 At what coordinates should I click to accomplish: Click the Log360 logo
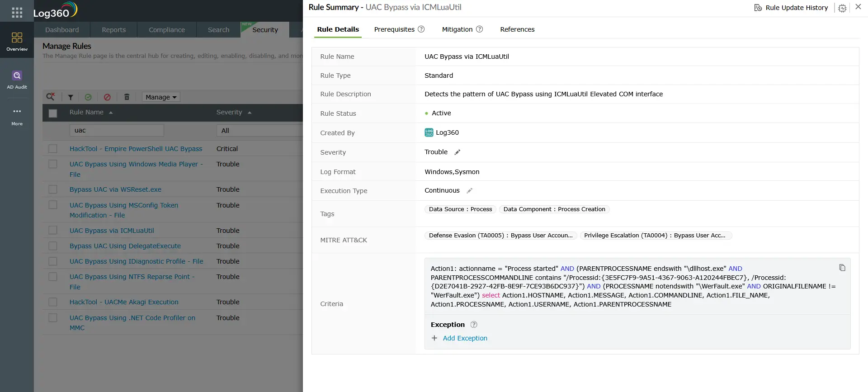(x=55, y=10)
